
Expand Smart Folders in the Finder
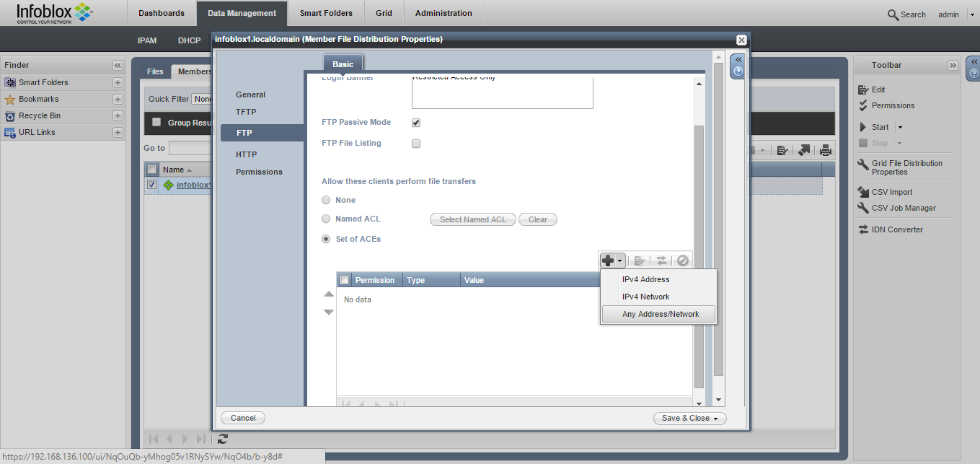click(118, 82)
